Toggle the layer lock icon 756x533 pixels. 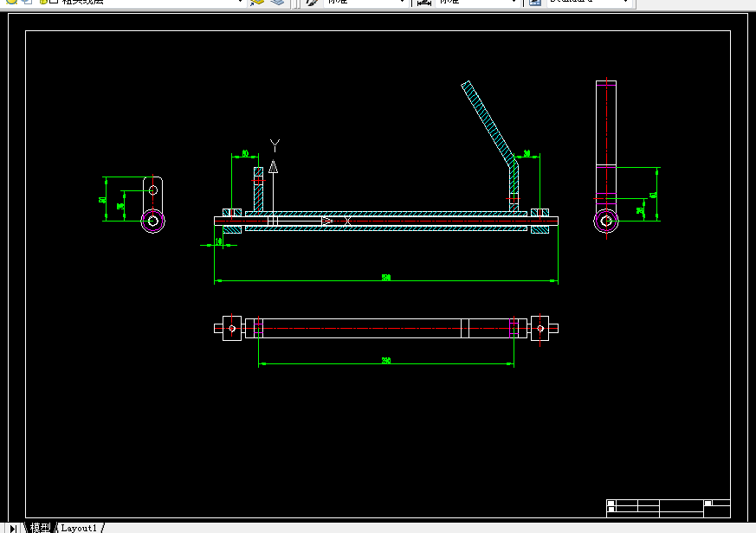click(x=43, y=2)
